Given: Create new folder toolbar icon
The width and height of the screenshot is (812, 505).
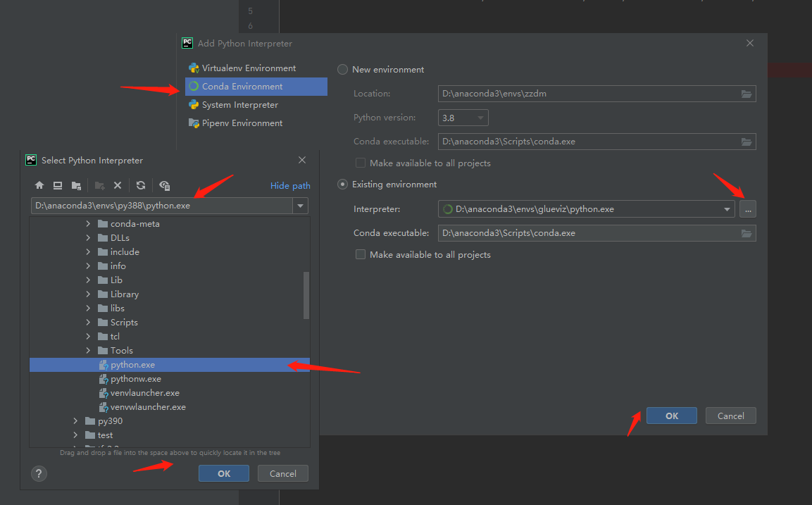Looking at the screenshot, I should pos(99,185).
